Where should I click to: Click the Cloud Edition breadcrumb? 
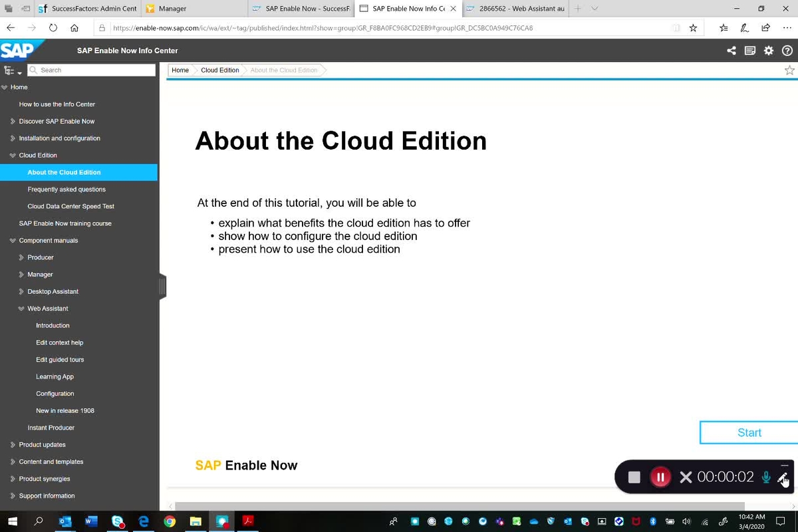219,69
